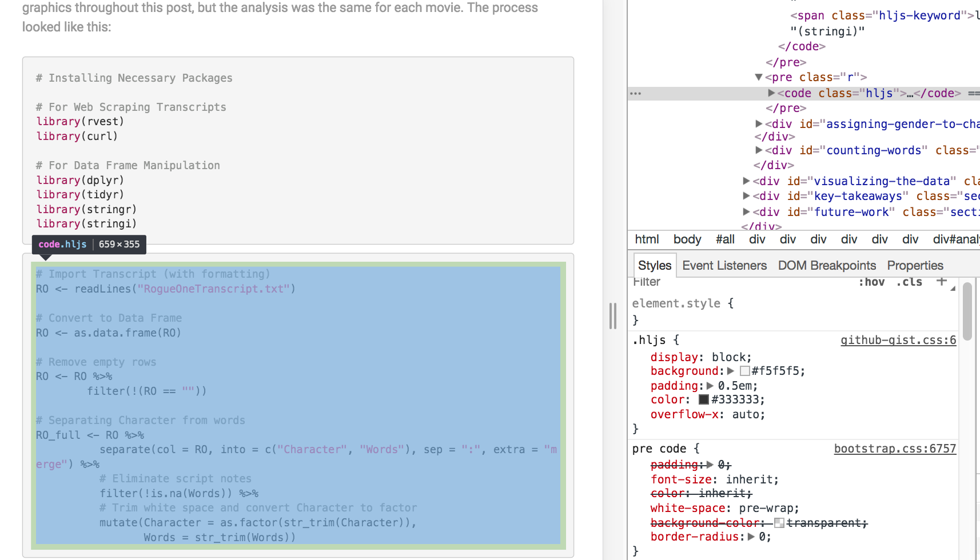The width and height of the screenshot is (980, 560).
Task: Open the Properties tab
Action: pyautogui.click(x=914, y=265)
